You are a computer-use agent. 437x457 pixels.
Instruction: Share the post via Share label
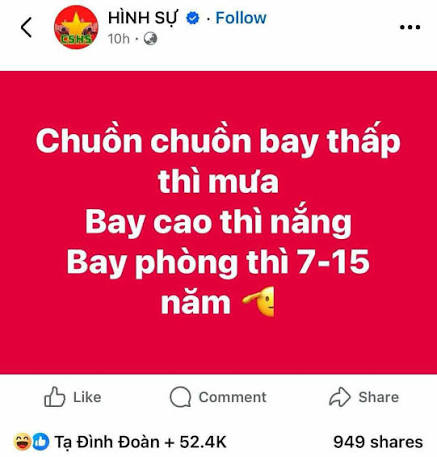click(378, 397)
